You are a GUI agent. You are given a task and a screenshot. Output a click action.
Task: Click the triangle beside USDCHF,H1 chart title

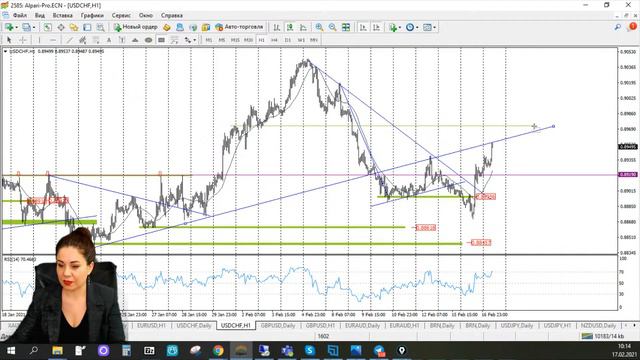[5, 51]
